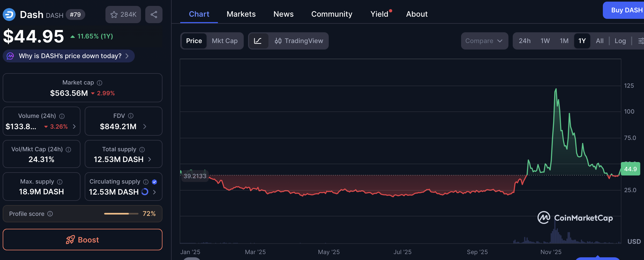
Task: Select the 1M timeframe
Action: coord(564,41)
